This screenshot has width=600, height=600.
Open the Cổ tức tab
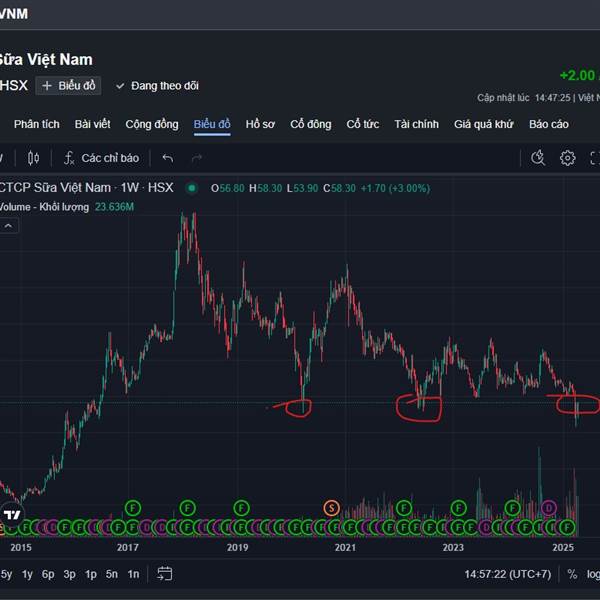point(363,124)
